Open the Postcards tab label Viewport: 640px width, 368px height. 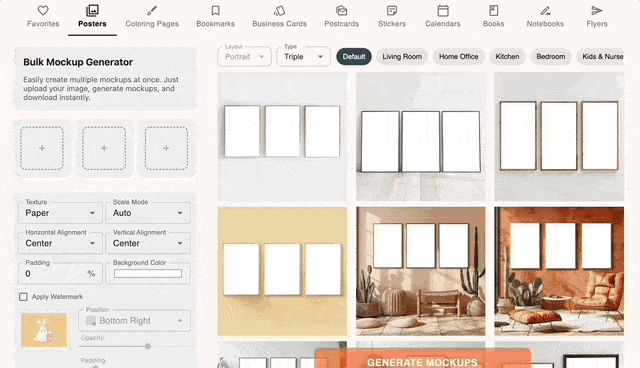[342, 24]
